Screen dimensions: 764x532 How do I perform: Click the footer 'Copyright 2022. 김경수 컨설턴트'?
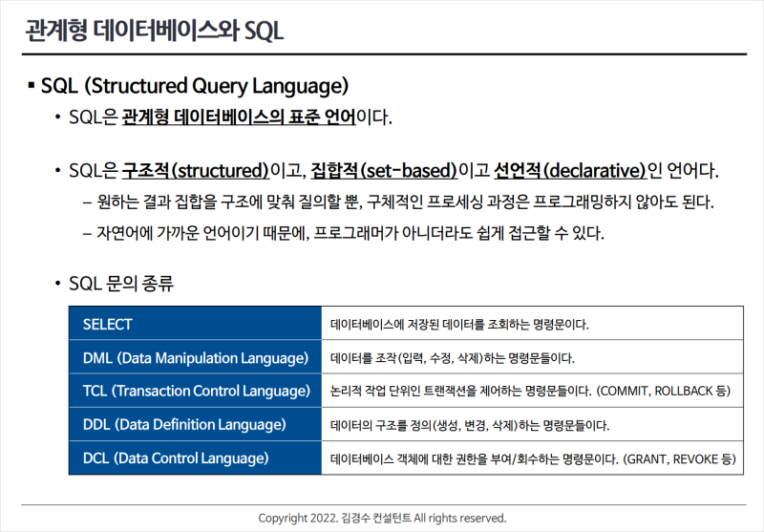tap(335, 518)
